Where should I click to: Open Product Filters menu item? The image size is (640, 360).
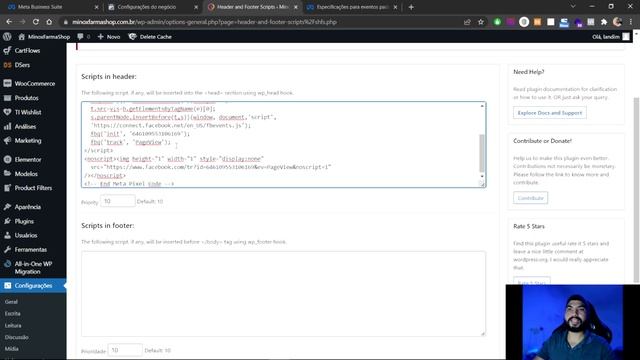33,188
